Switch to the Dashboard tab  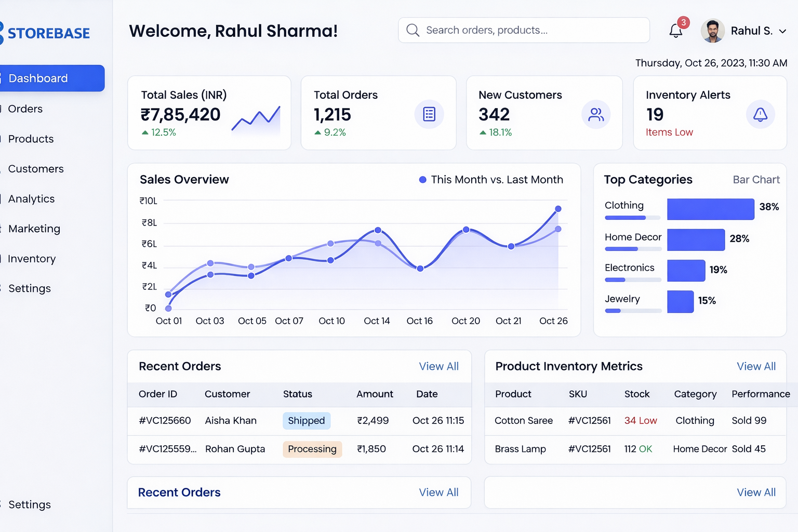point(38,78)
